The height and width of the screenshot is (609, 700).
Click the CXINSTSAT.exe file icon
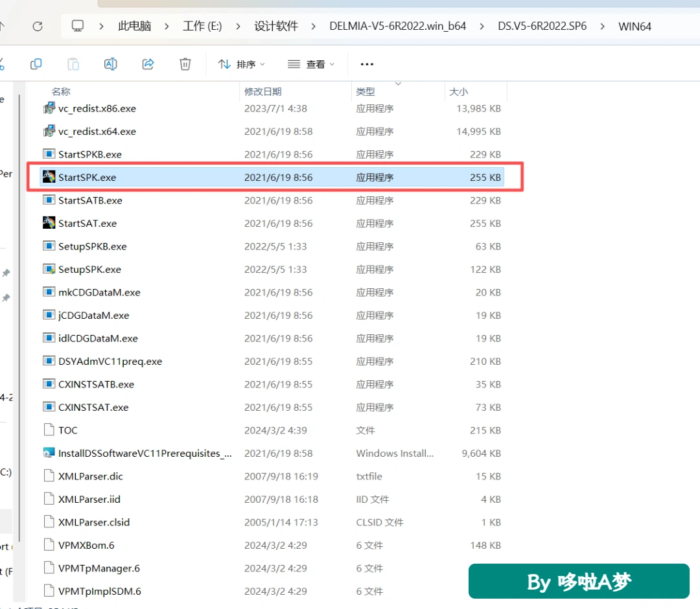pyautogui.click(x=49, y=407)
